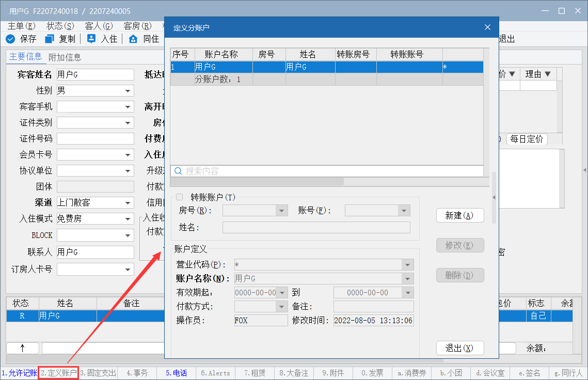Switch to the 附加信息 tab

point(65,57)
